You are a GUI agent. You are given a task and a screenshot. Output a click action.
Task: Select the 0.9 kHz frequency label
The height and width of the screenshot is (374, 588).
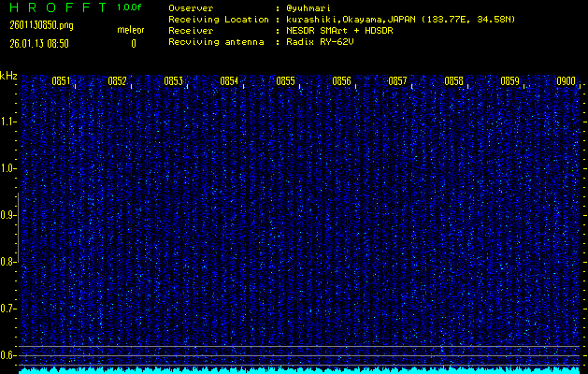[8, 215]
